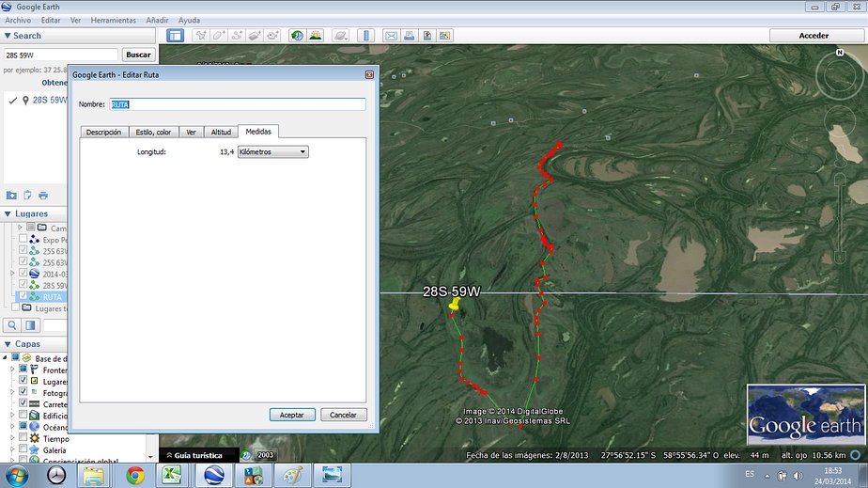
Task: Click the search magnifier icon in Lugares
Action: tap(12, 325)
